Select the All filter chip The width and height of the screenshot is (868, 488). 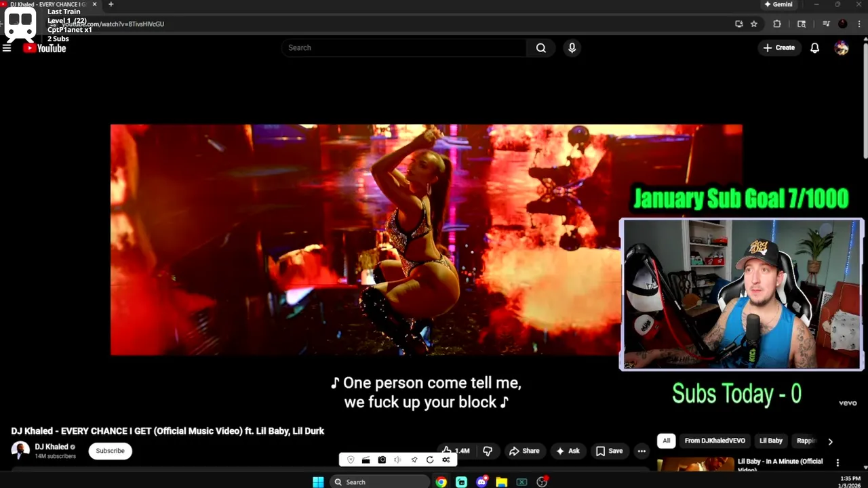click(x=666, y=441)
